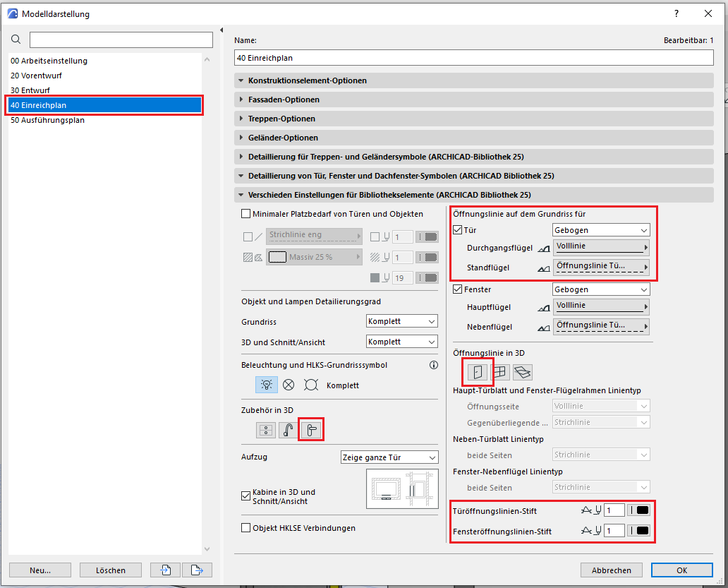The height and width of the screenshot is (588, 728).
Task: Select the crossed-circle lamp symbol icon
Action: point(289,385)
